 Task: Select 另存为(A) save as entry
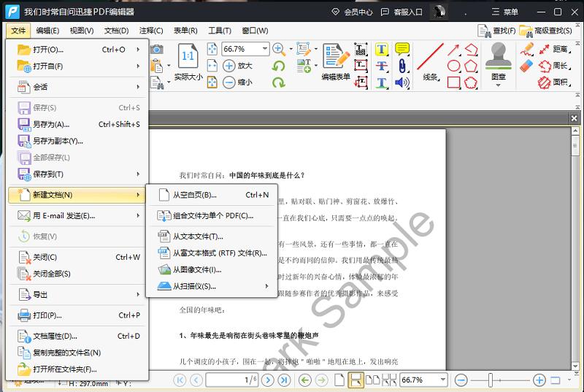pyautogui.click(x=79, y=124)
